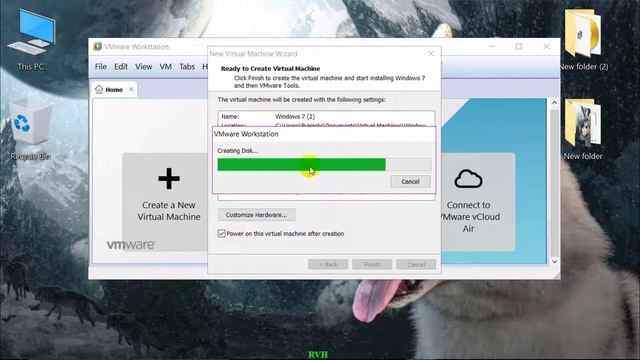Close the VMware Workstation main window

pyautogui.click(x=546, y=47)
